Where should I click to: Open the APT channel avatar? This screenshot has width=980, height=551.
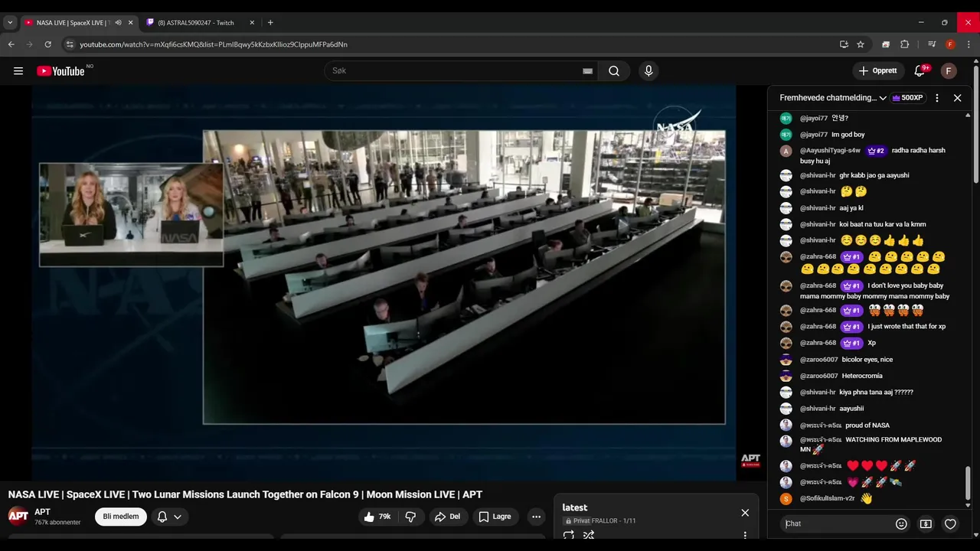(18, 516)
